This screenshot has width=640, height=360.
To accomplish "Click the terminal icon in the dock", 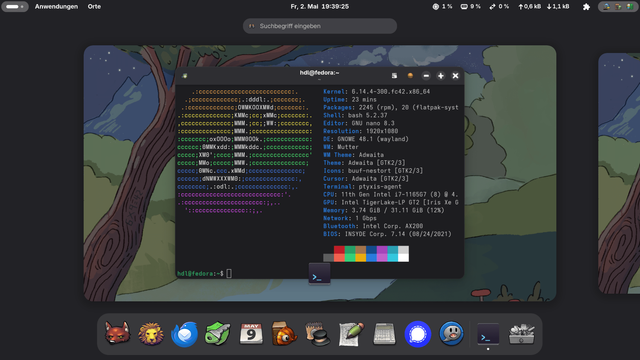I will (488, 334).
